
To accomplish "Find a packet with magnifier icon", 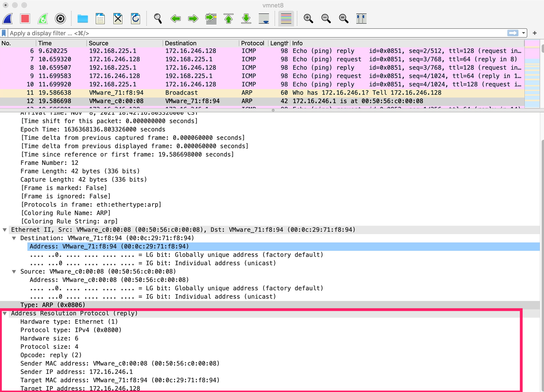I will 157,18.
